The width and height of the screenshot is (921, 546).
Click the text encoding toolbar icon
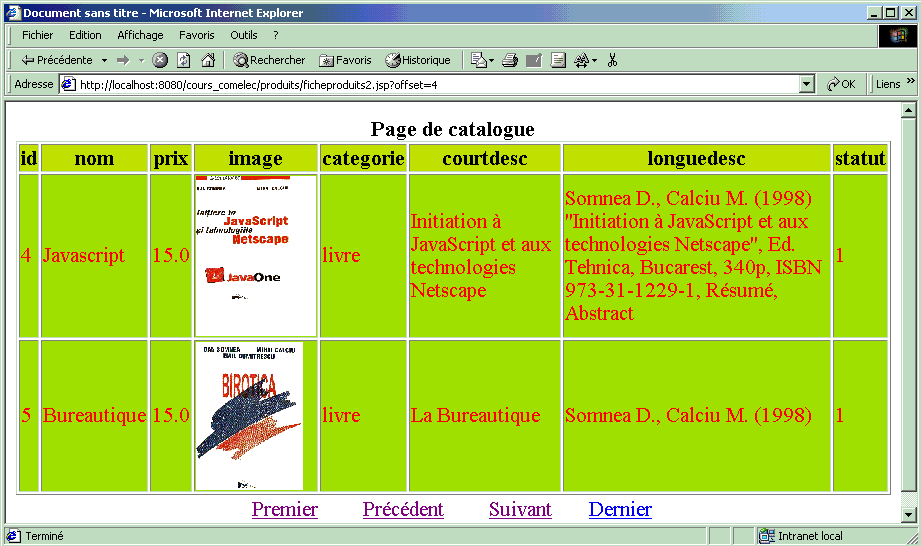click(x=581, y=60)
